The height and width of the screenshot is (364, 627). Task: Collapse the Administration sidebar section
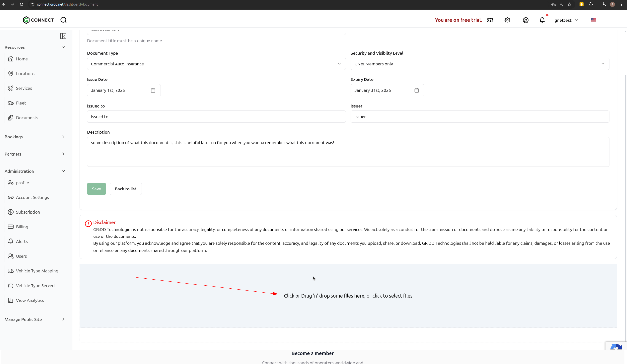[x=35, y=171]
